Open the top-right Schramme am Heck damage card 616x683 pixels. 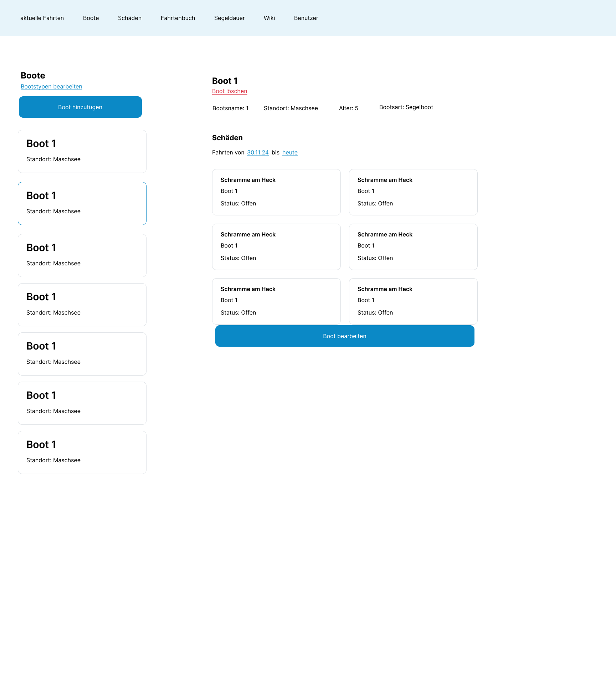[x=413, y=192]
